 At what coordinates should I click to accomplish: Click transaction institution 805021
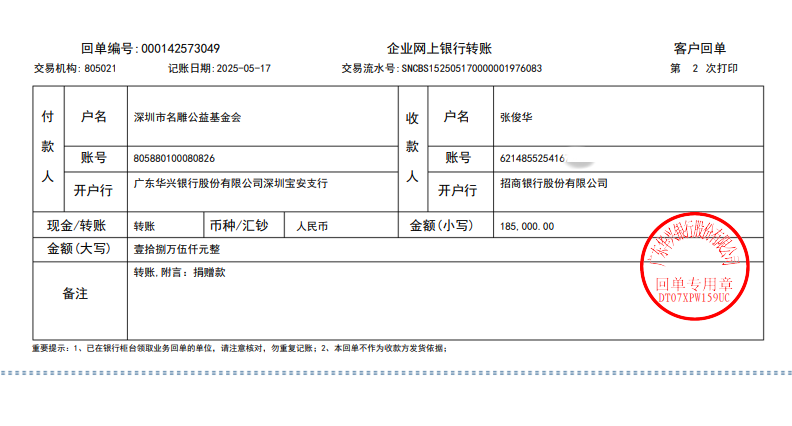coord(101,68)
